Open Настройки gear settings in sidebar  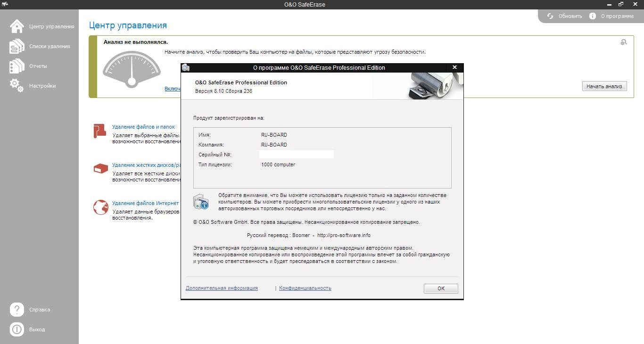(17, 86)
